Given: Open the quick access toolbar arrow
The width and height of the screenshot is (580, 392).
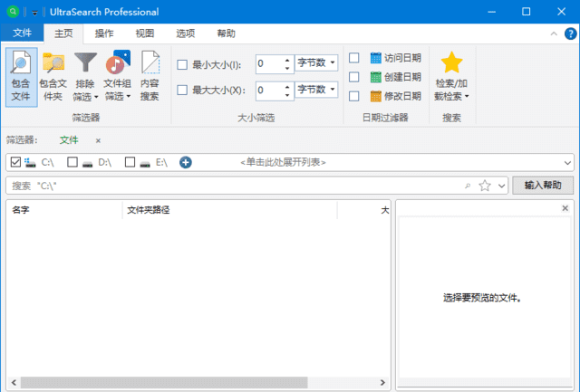Looking at the screenshot, I should click(x=34, y=13).
